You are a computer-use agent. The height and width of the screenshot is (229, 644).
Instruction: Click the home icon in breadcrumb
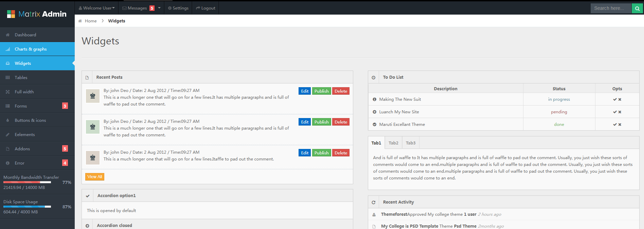point(80,21)
